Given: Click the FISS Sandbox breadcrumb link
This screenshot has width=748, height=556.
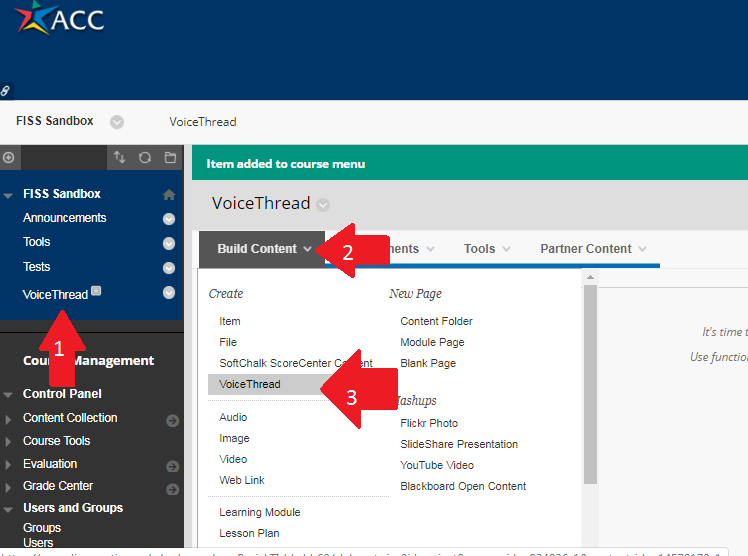Looking at the screenshot, I should pos(54,121).
